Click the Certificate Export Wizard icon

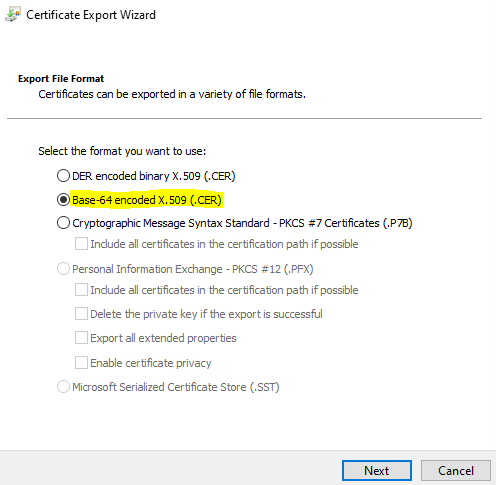click(x=13, y=15)
